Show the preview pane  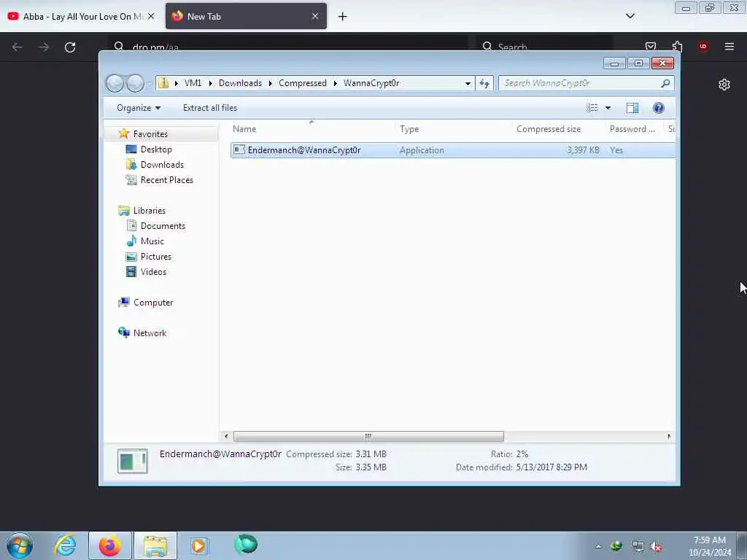[632, 108]
